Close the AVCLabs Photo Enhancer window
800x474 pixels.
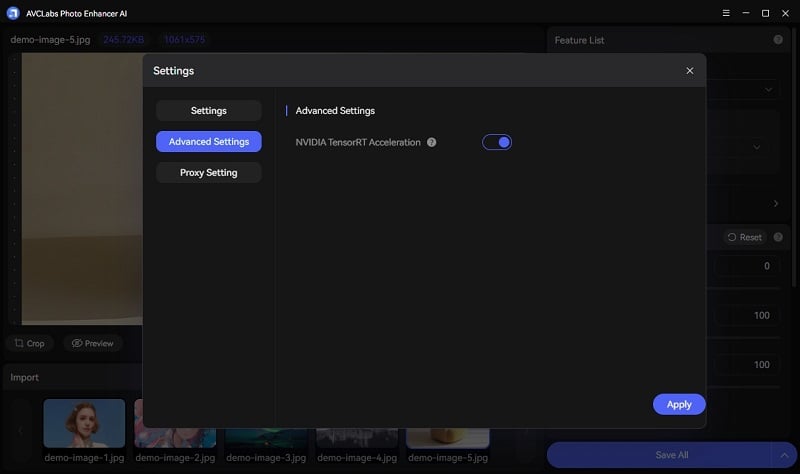(785, 13)
